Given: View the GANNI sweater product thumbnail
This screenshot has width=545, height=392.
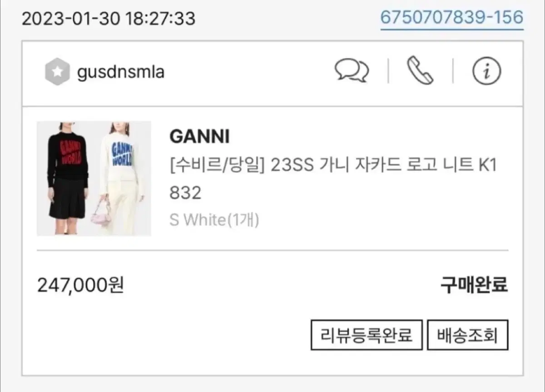Looking at the screenshot, I should point(94,179).
